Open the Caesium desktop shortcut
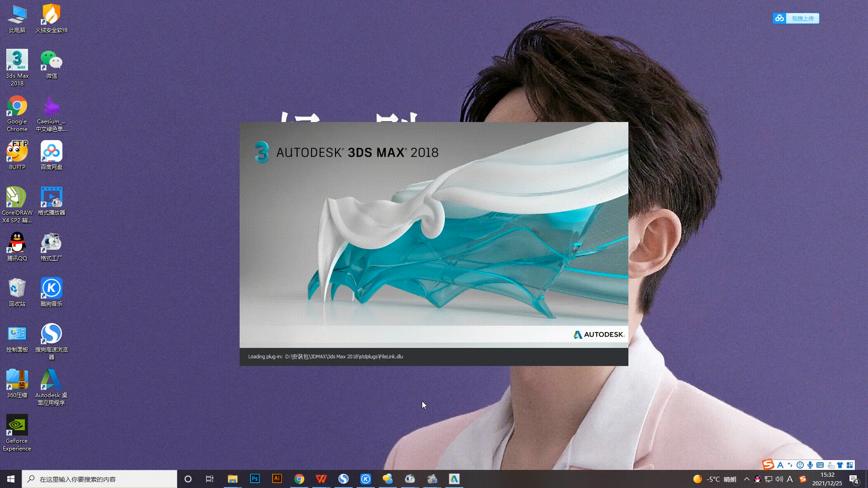The height and width of the screenshot is (488, 868). [52, 113]
